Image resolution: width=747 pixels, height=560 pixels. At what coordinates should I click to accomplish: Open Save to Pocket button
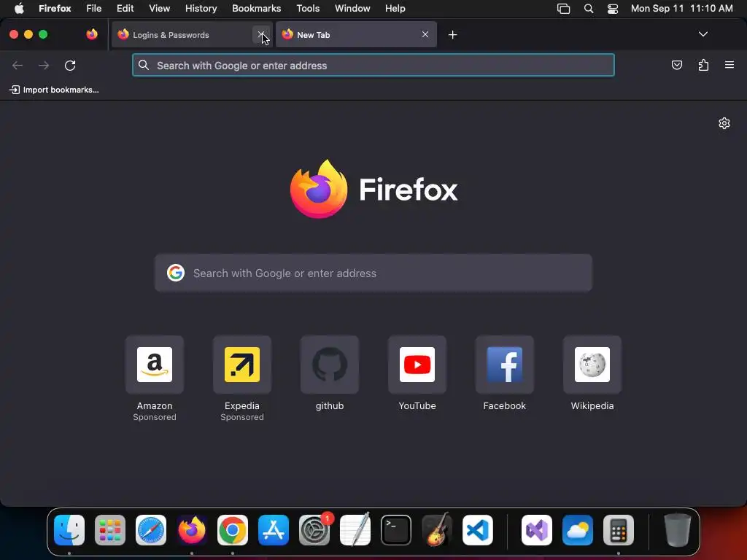click(x=676, y=65)
